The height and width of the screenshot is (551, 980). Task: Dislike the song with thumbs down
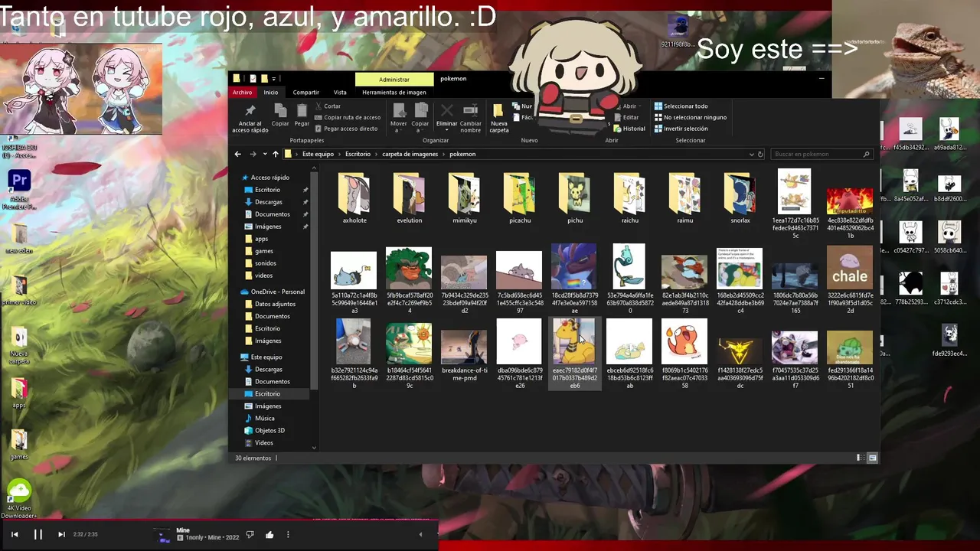[x=250, y=535]
